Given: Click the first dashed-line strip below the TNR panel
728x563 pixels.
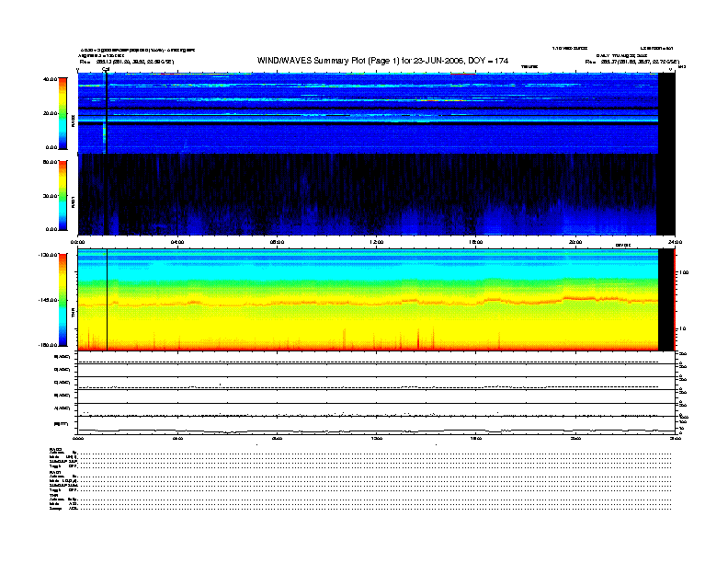Looking at the screenshot, I should [x=377, y=358].
